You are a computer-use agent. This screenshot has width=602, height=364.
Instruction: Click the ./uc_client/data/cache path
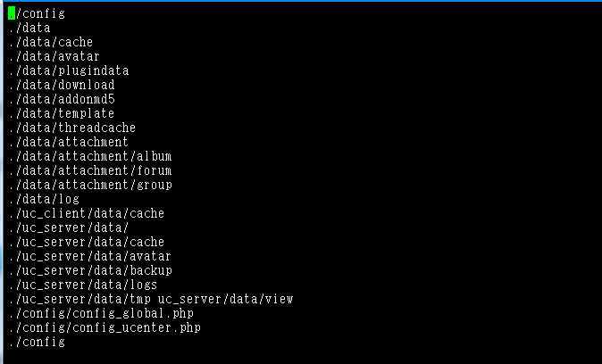(x=86, y=213)
